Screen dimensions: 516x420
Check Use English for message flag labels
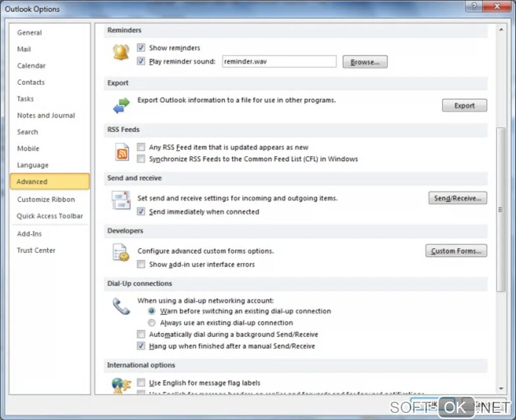141,383
